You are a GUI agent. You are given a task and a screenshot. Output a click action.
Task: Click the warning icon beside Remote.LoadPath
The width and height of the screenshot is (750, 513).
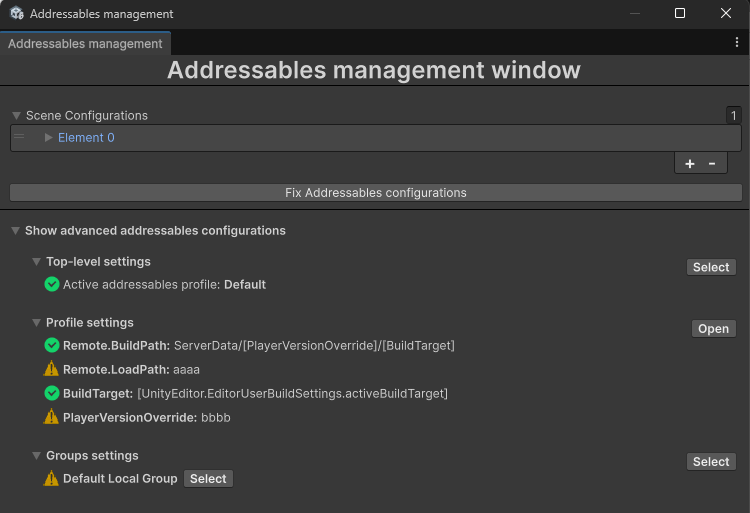coord(52,370)
